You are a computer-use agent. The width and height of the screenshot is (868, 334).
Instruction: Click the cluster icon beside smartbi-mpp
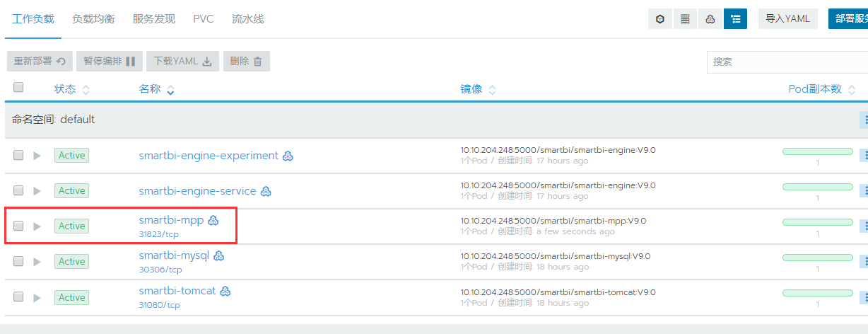pos(213,220)
